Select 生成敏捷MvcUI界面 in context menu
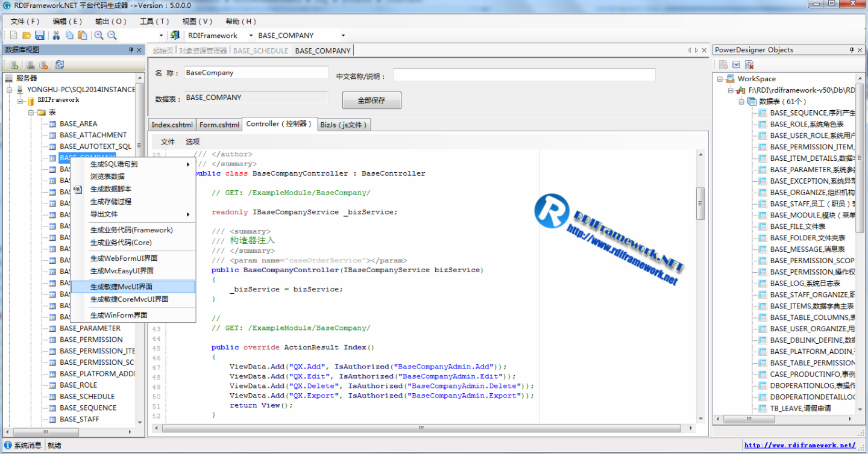Screen dimensions: 868x454 tap(133, 287)
